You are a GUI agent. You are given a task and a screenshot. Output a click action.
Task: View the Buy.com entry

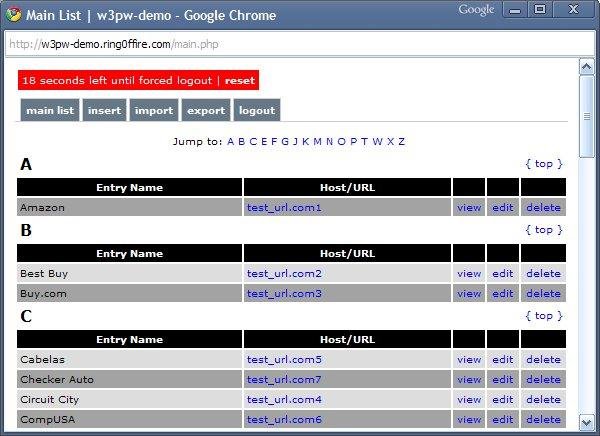pyautogui.click(x=469, y=294)
